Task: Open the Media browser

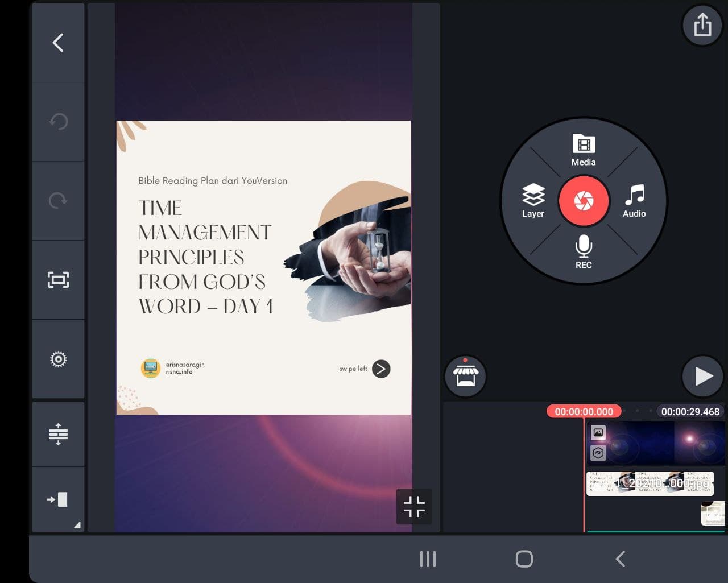Action: 584,150
